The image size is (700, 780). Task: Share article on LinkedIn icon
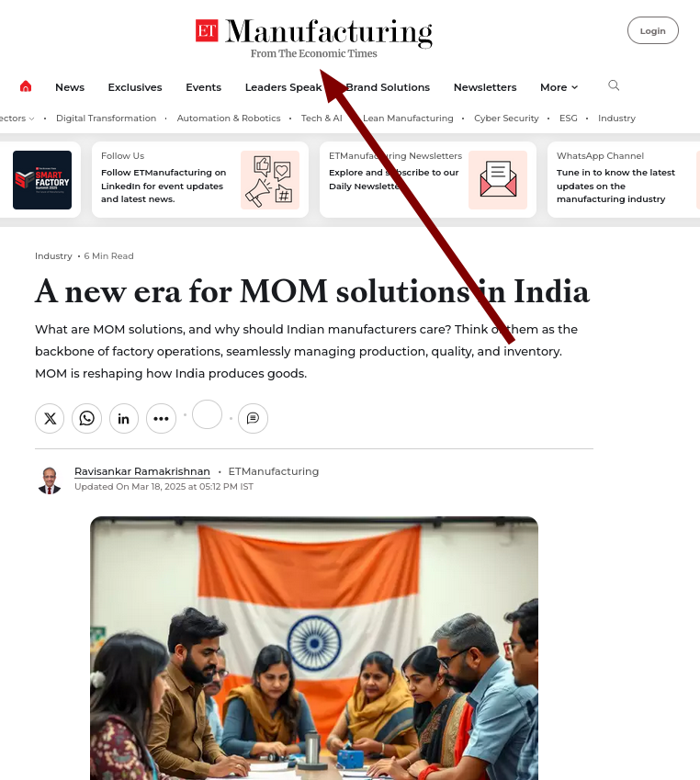tap(124, 418)
